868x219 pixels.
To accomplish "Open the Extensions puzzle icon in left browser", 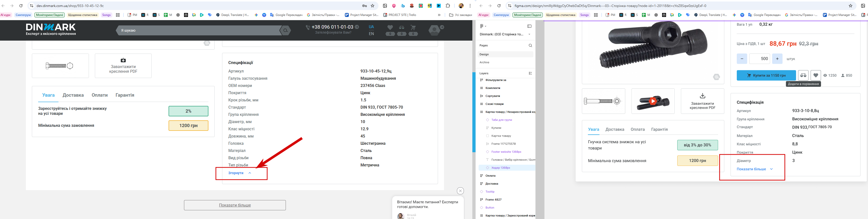I will point(448,6).
